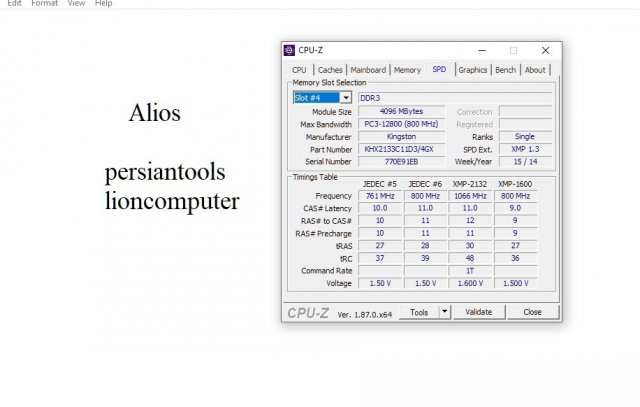Select the Memory tab
The image size is (640, 407).
(x=407, y=70)
